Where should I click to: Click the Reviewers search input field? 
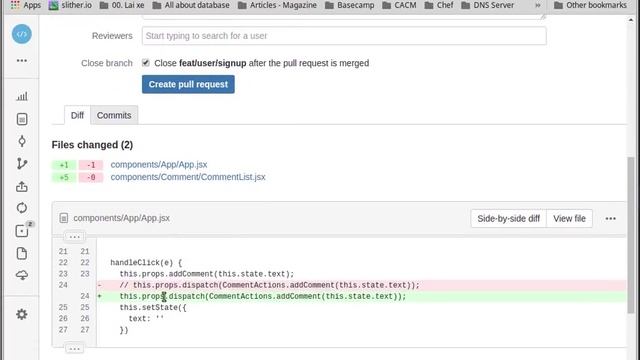(344, 36)
